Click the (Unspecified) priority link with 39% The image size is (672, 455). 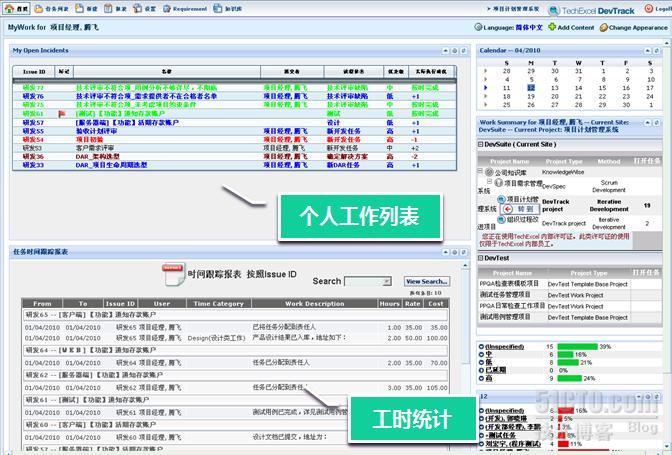tap(504, 347)
